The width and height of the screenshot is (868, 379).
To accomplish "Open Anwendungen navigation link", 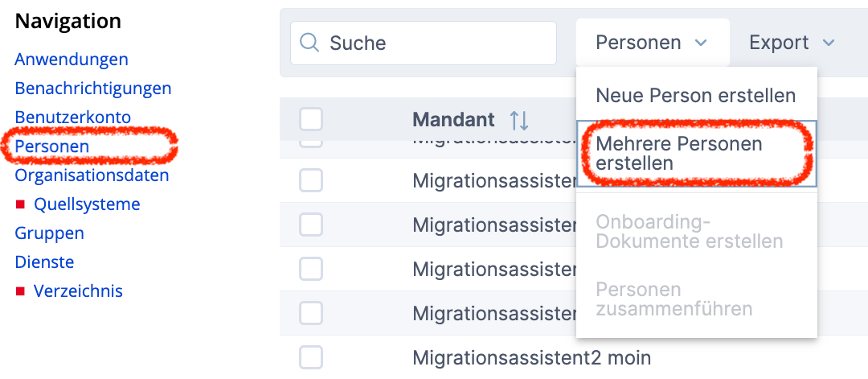I will click(72, 60).
